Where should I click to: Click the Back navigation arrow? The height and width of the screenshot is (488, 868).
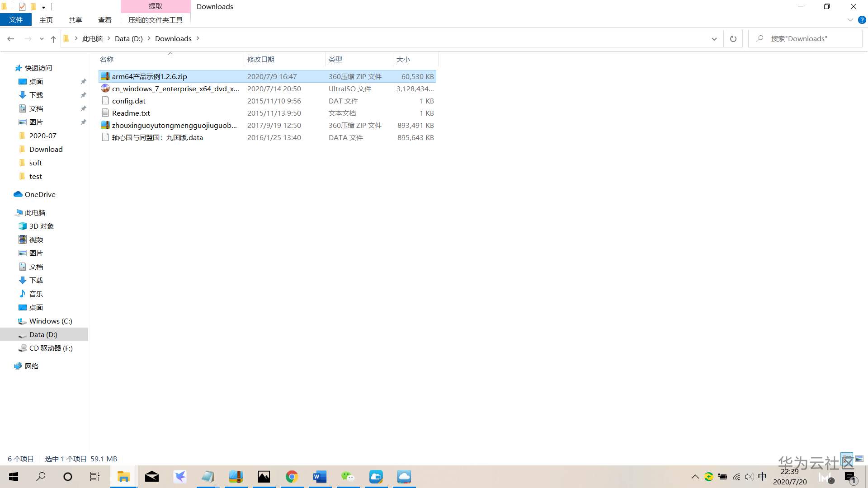coord(11,39)
